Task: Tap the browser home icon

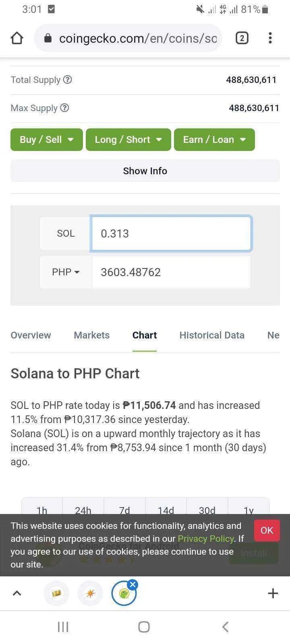Action: (17, 38)
